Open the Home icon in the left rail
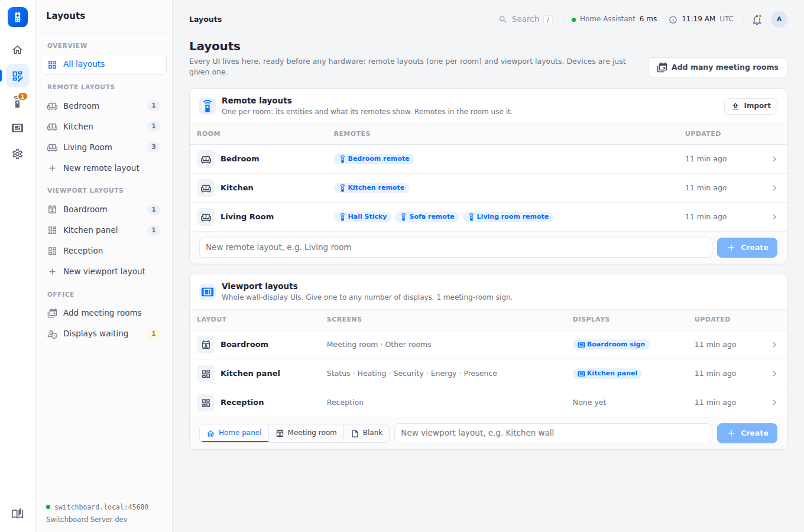 [x=18, y=50]
